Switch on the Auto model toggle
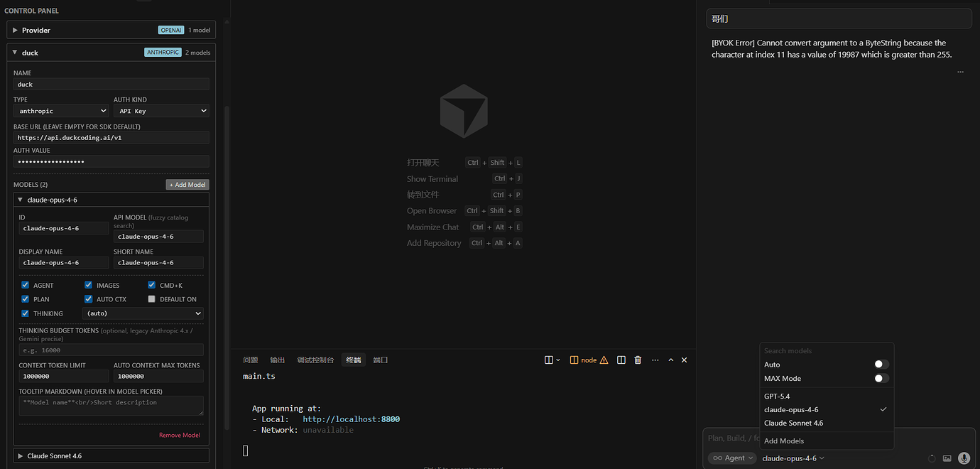980x469 pixels. pos(881,365)
